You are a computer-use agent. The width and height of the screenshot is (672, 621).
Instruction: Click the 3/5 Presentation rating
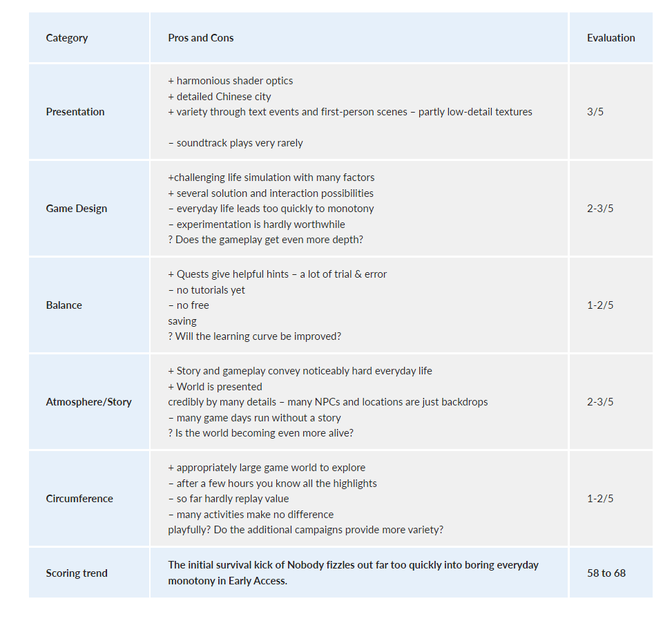[x=595, y=112]
